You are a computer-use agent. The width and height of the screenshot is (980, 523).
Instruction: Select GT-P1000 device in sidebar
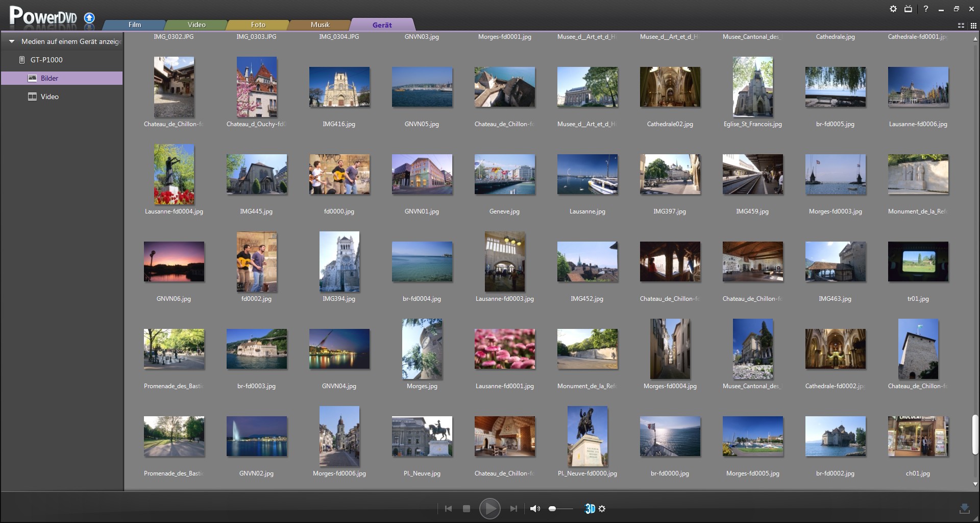(x=46, y=60)
